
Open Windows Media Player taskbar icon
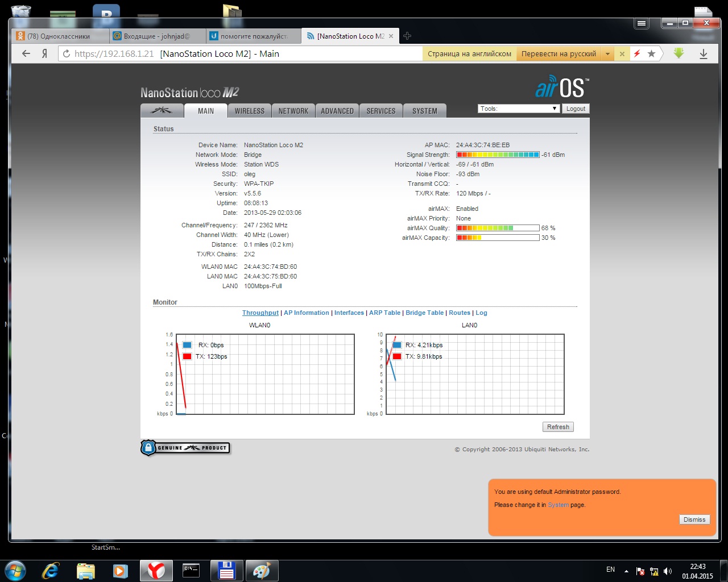point(120,570)
